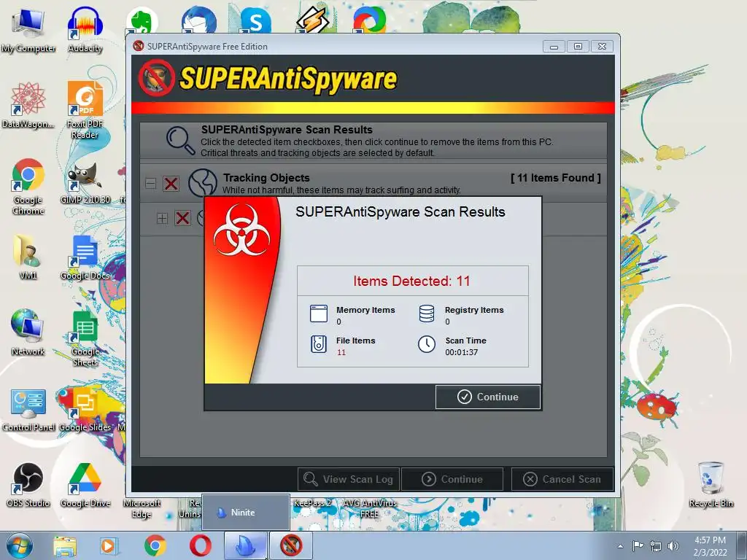Open Opera from the taskbar
747x560 pixels.
[x=200, y=545]
